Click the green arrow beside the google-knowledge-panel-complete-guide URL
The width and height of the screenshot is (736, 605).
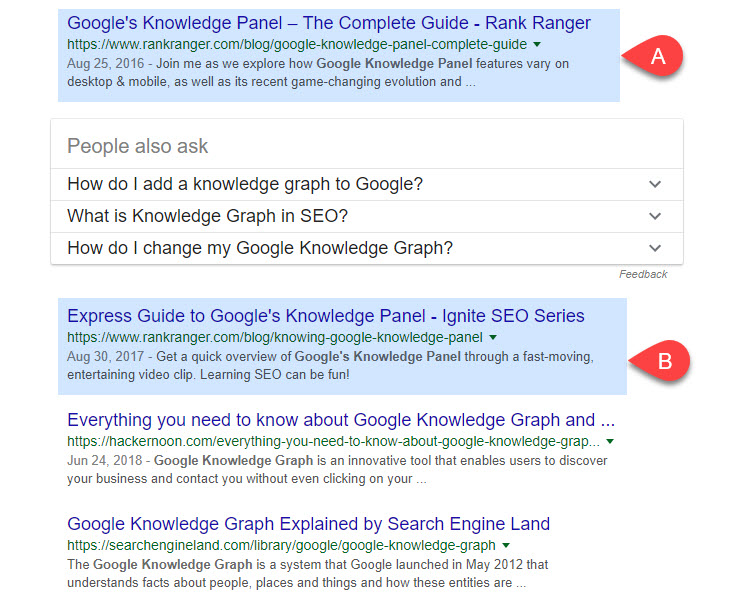tap(537, 45)
